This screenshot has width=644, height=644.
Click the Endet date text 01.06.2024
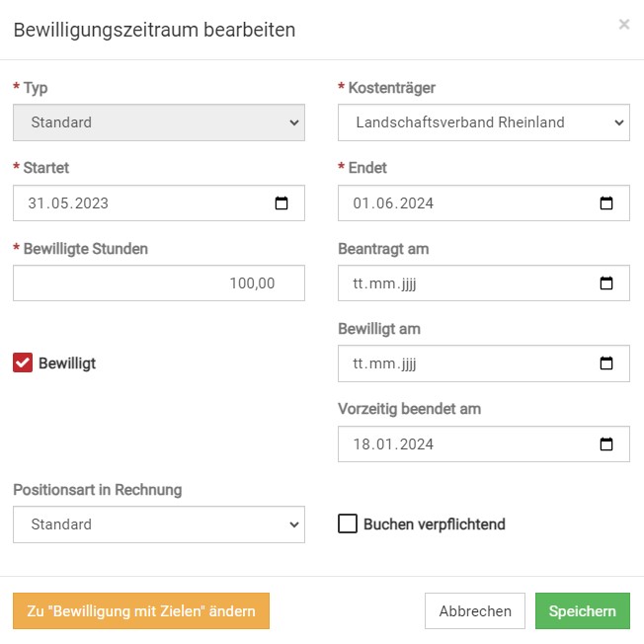(x=393, y=203)
